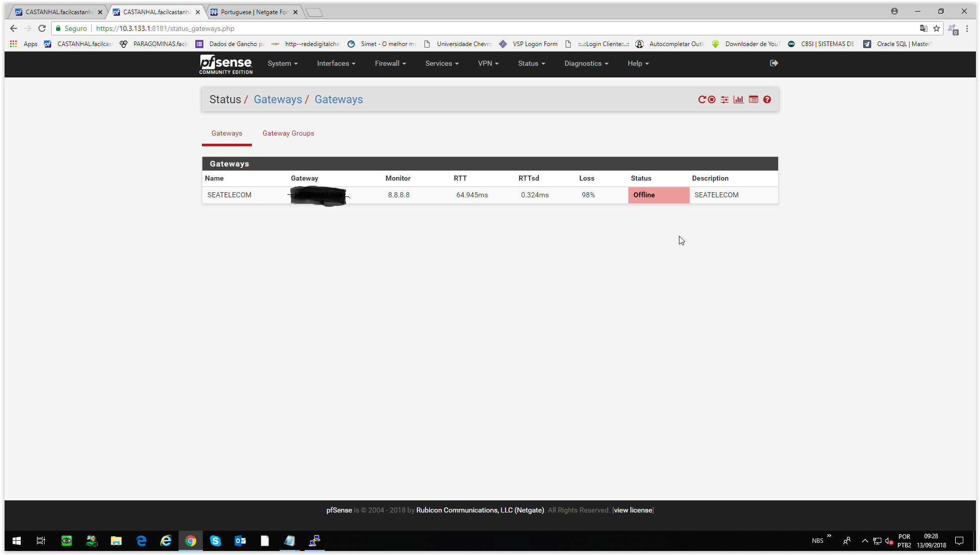Click the browser address bar URL
Screen dimensions: 980x555
point(165,28)
